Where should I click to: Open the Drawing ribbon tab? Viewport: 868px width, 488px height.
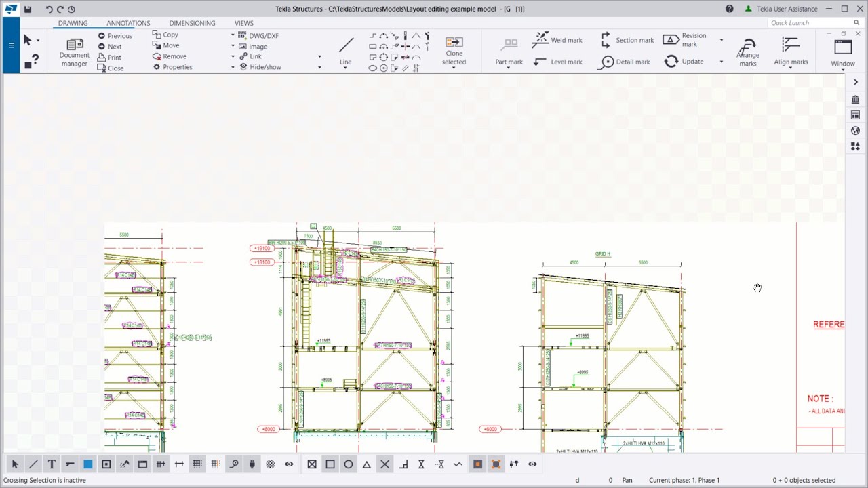tap(73, 23)
